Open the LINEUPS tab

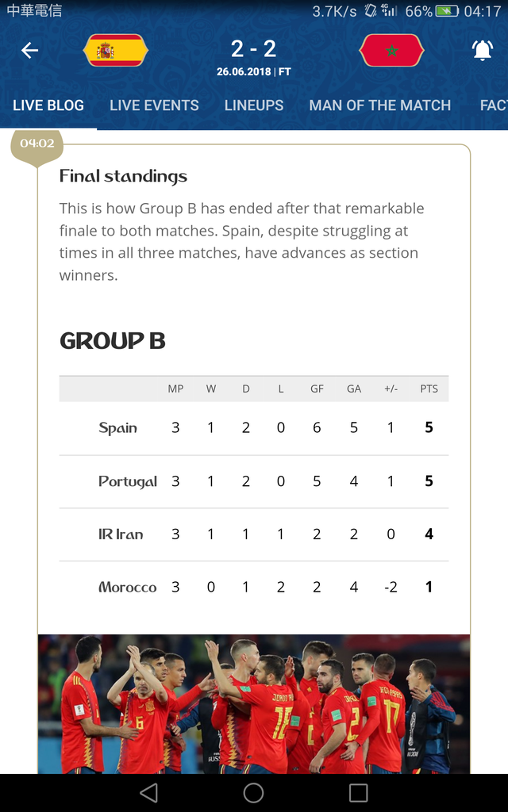pyautogui.click(x=254, y=105)
